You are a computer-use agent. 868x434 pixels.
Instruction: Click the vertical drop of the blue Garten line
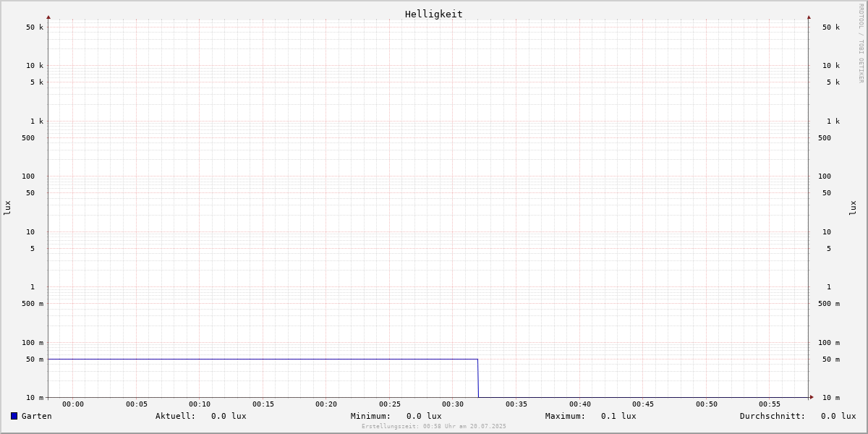tap(478, 378)
